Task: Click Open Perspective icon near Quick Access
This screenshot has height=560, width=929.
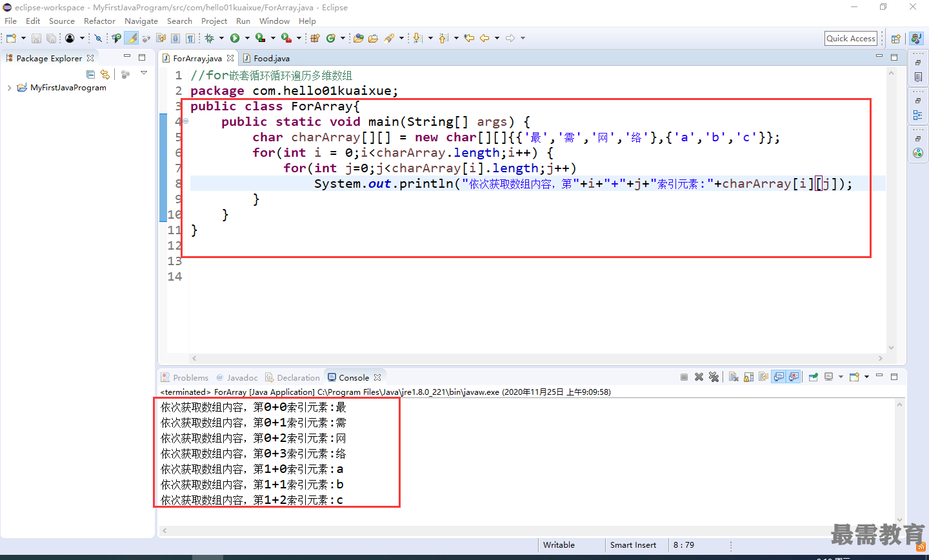Action: coord(895,39)
